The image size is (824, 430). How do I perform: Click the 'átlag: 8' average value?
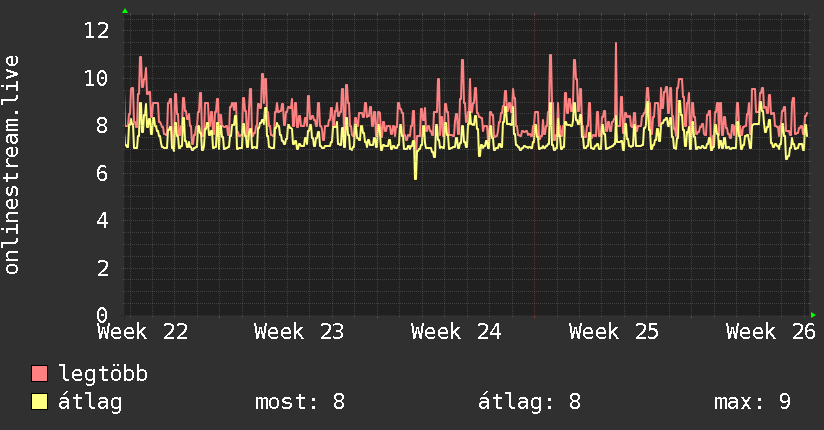pos(529,402)
